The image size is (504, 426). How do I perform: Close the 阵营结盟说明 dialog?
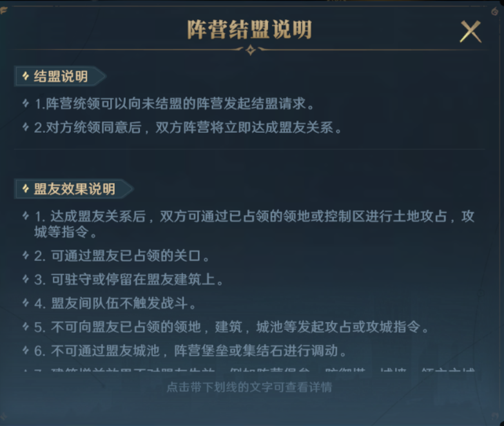tap(470, 31)
